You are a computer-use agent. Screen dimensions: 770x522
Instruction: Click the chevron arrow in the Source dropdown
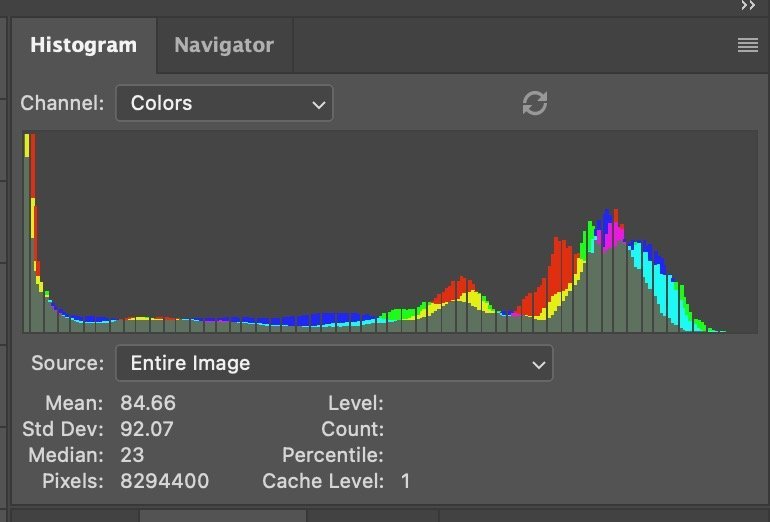[x=538, y=364]
